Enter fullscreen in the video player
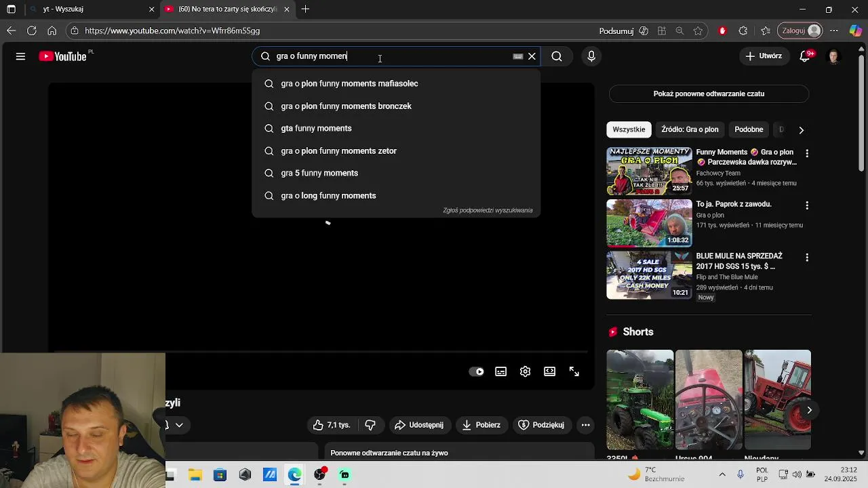Image resolution: width=868 pixels, height=488 pixels. tap(574, 371)
